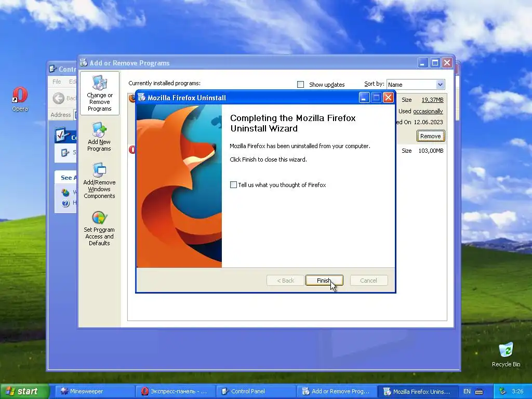Click the 'occasionally' usage link
Viewport: 532px width, 399px height.
click(x=428, y=111)
